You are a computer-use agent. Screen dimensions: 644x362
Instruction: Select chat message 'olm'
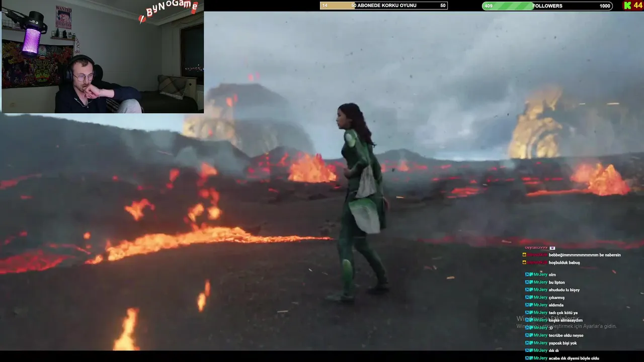[552, 275]
